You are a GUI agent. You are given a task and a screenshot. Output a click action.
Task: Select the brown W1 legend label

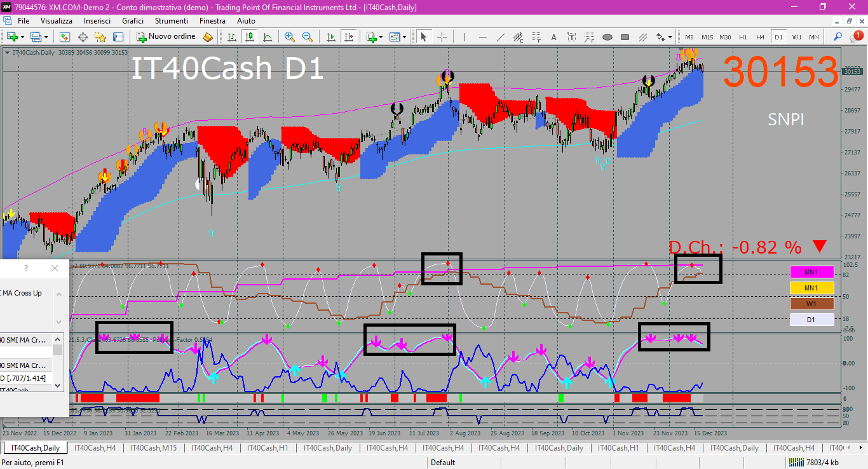(811, 304)
